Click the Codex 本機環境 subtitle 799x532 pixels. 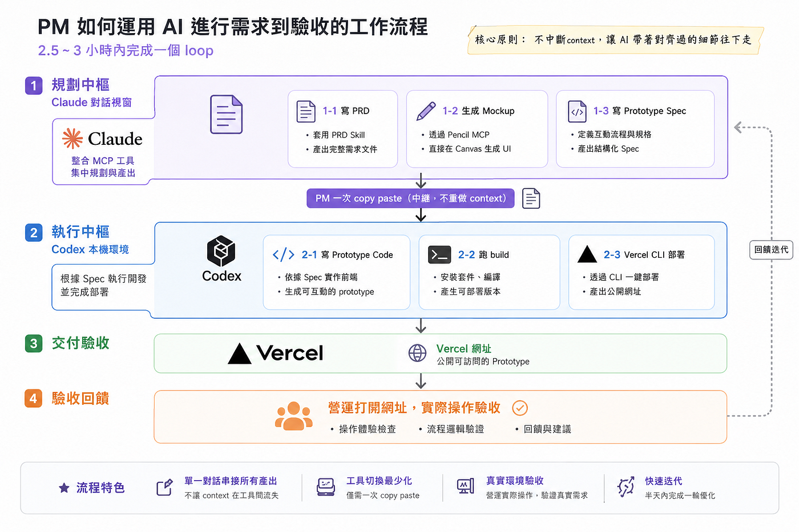pyautogui.click(x=90, y=250)
